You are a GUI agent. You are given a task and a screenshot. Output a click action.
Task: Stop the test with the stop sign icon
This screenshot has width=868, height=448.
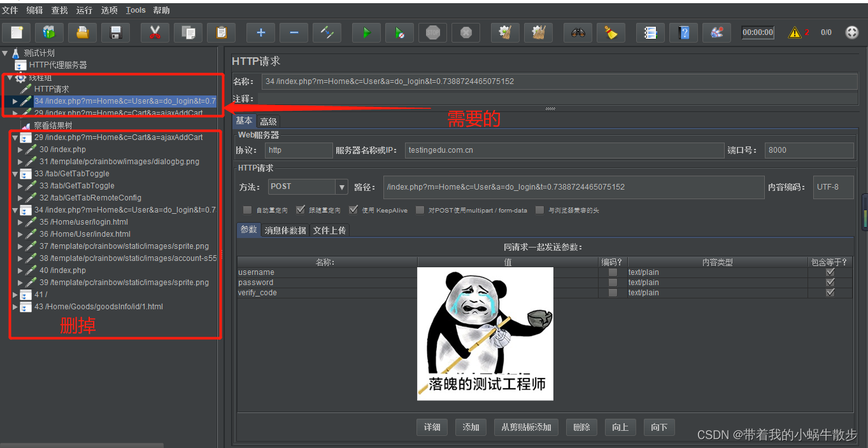(x=432, y=32)
